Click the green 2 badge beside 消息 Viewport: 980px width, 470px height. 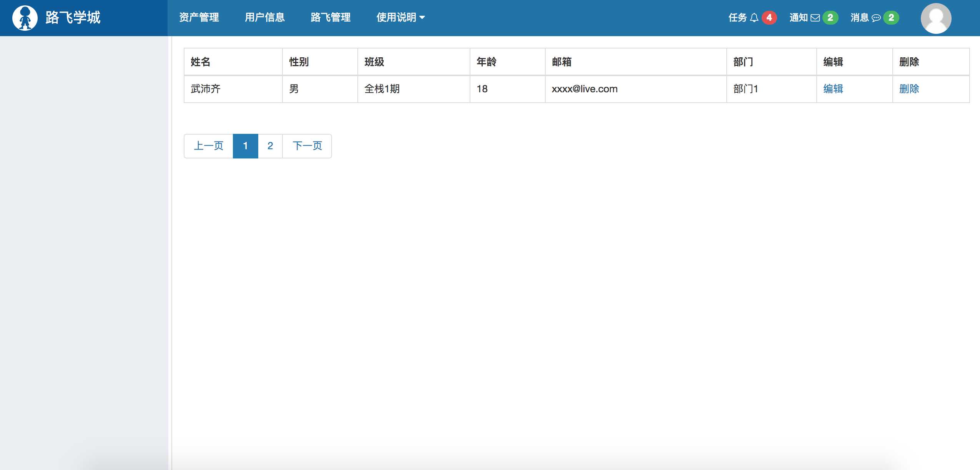(x=891, y=18)
